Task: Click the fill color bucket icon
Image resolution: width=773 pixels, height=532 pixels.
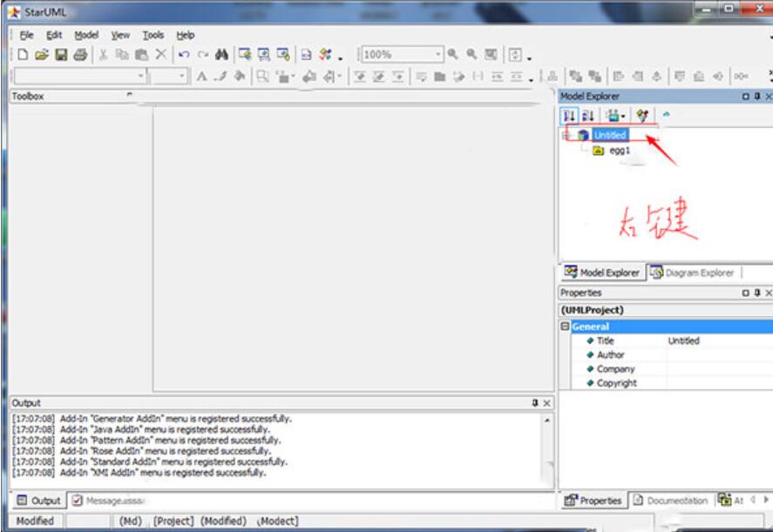Action: click(240, 77)
